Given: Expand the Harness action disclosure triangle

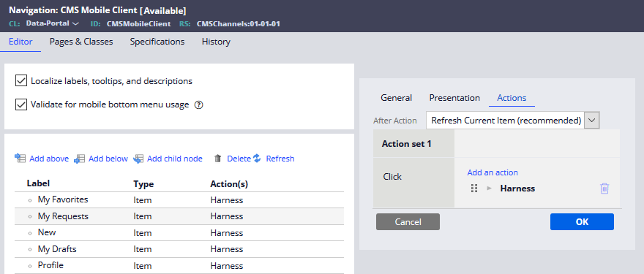Looking at the screenshot, I should (x=489, y=189).
